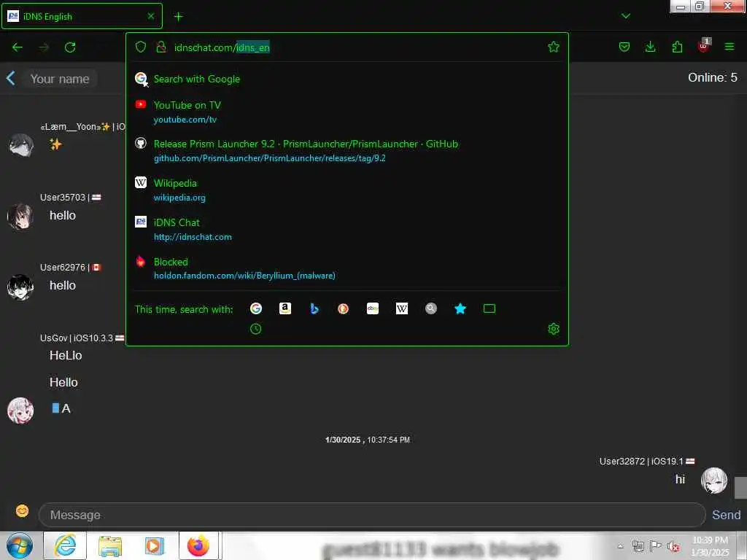Bookmark this page with the star icon

tap(553, 47)
